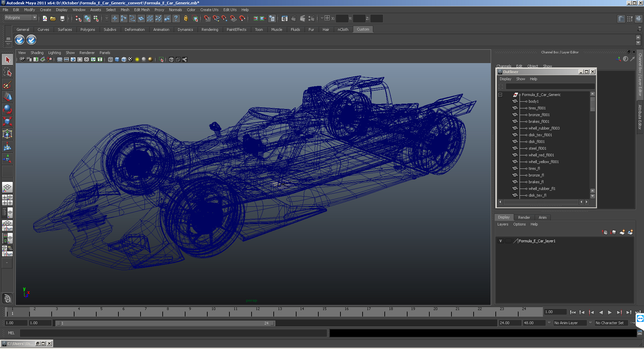
Task: Go to start of playback range
Action: coord(573,312)
